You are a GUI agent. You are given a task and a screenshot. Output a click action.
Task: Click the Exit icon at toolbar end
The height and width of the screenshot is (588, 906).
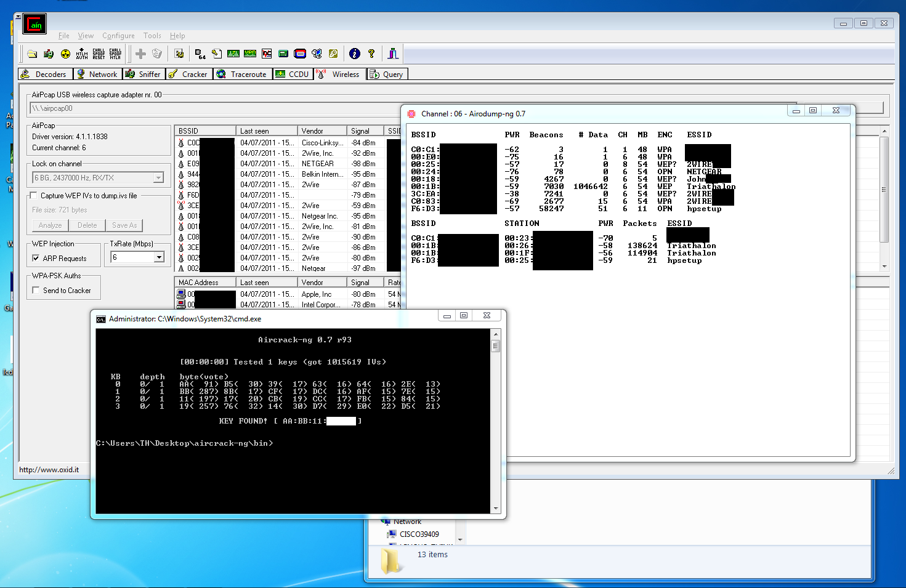(x=393, y=54)
